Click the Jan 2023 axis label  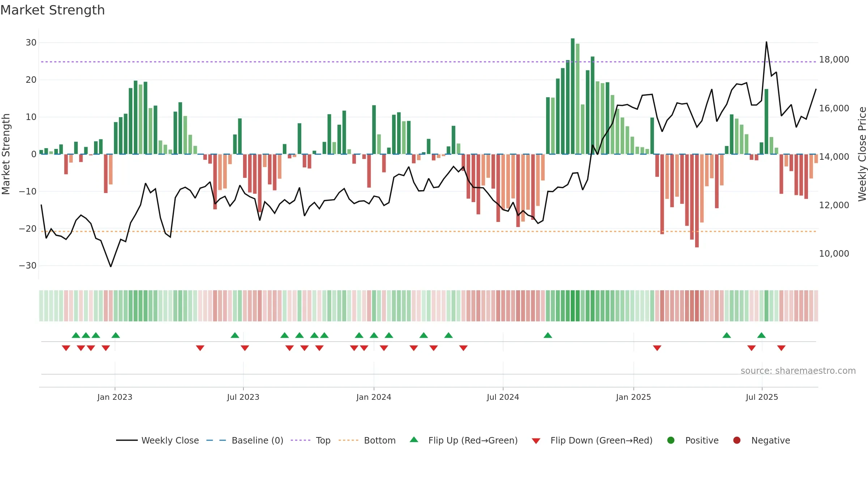pyautogui.click(x=115, y=397)
